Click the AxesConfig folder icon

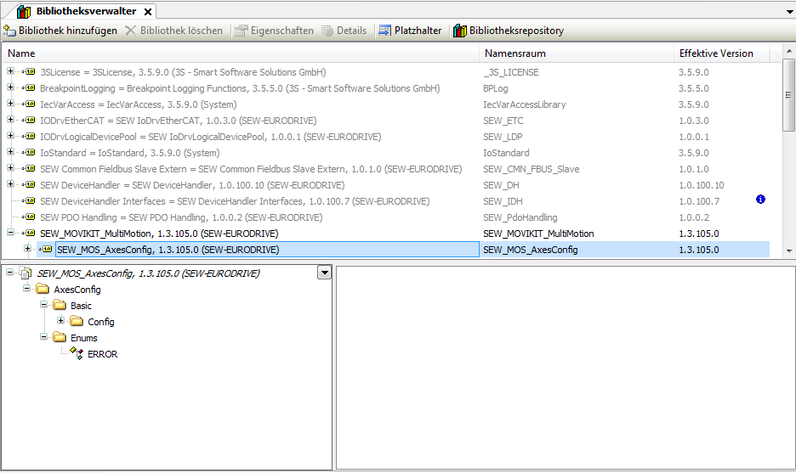point(42,289)
